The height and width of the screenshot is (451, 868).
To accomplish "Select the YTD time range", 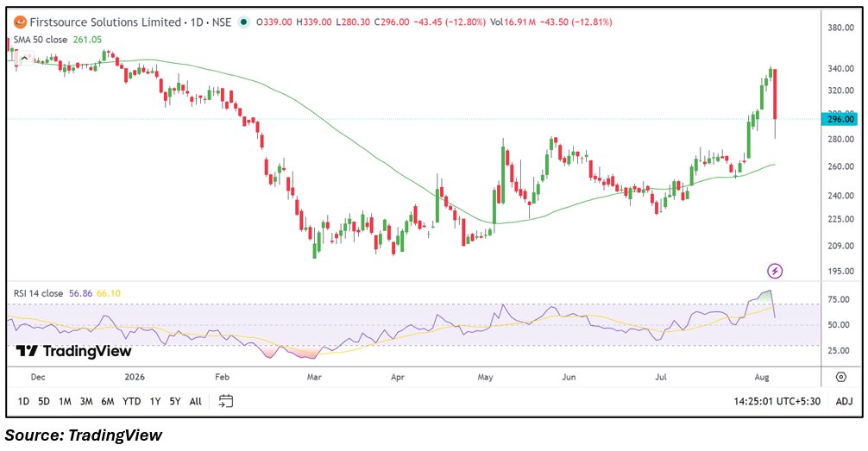I will 131,401.
